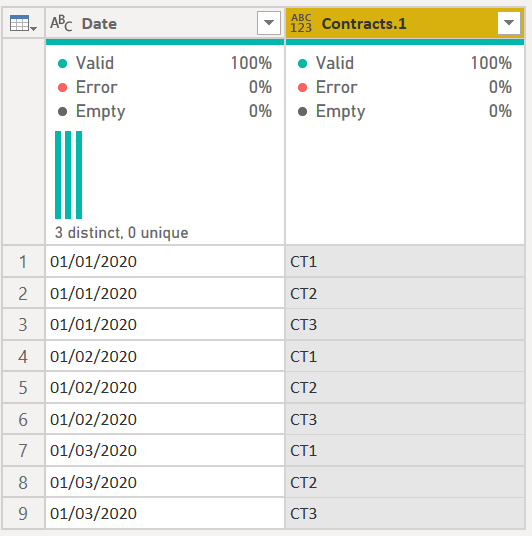This screenshot has width=532, height=536.
Task: Click the Date cell in row 4
Action: [x=165, y=356]
